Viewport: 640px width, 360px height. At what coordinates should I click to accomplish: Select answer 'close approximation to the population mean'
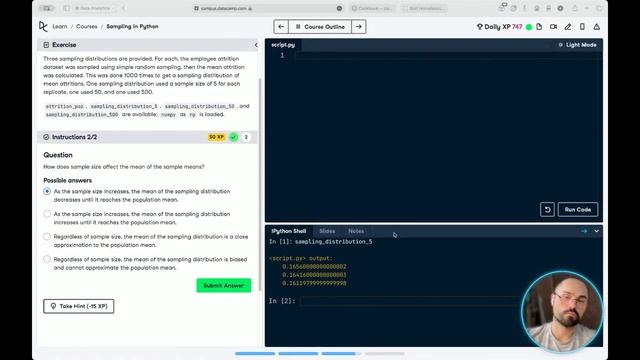click(47, 236)
